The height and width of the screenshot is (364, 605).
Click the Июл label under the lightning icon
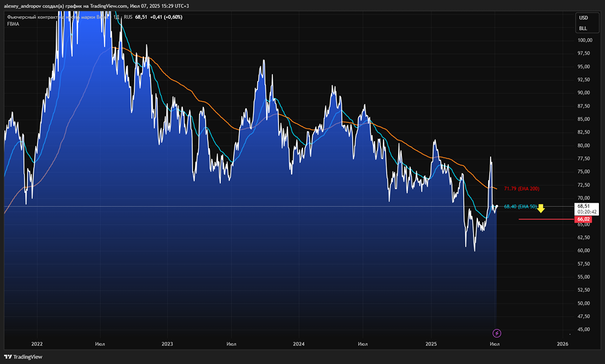(495, 344)
